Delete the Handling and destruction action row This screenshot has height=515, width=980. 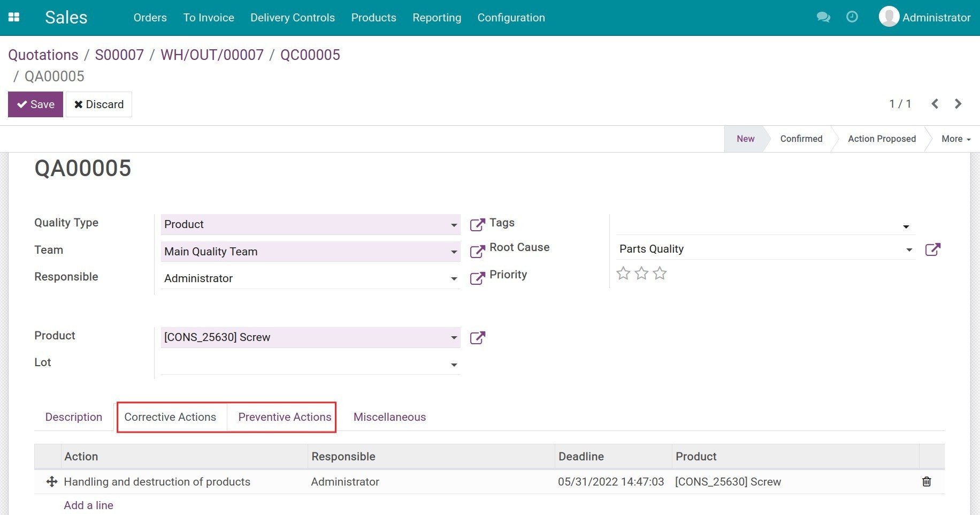pyautogui.click(x=927, y=482)
